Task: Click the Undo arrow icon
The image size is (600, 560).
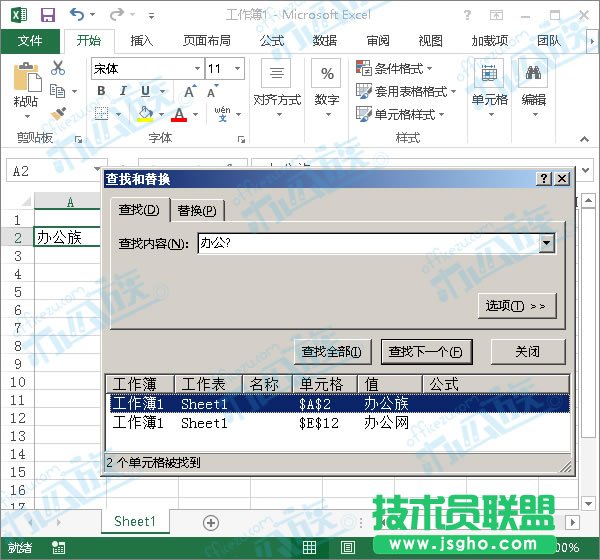Action: [77, 15]
